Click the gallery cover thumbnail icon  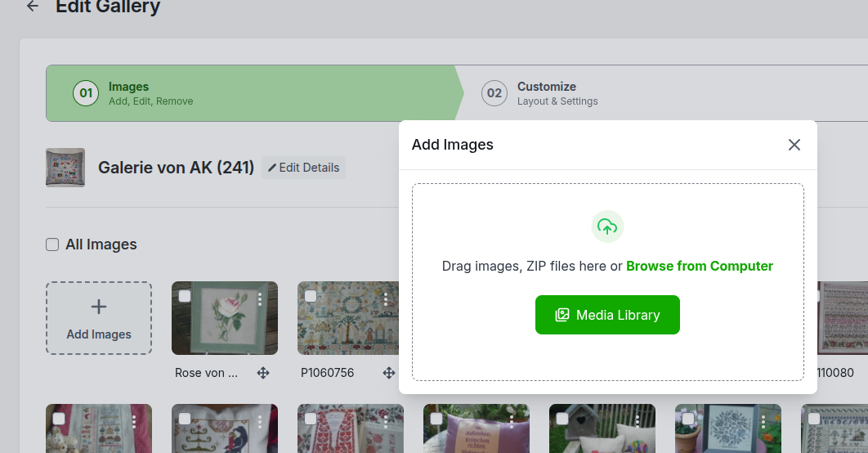65,168
